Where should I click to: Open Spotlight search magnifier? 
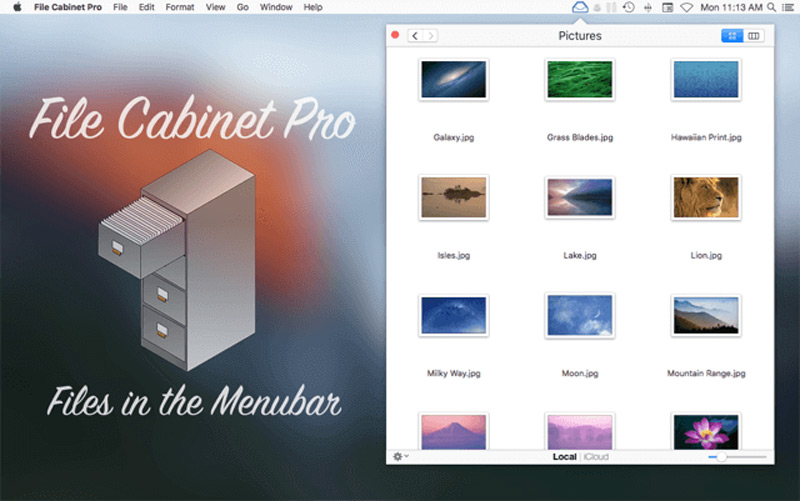click(x=772, y=7)
